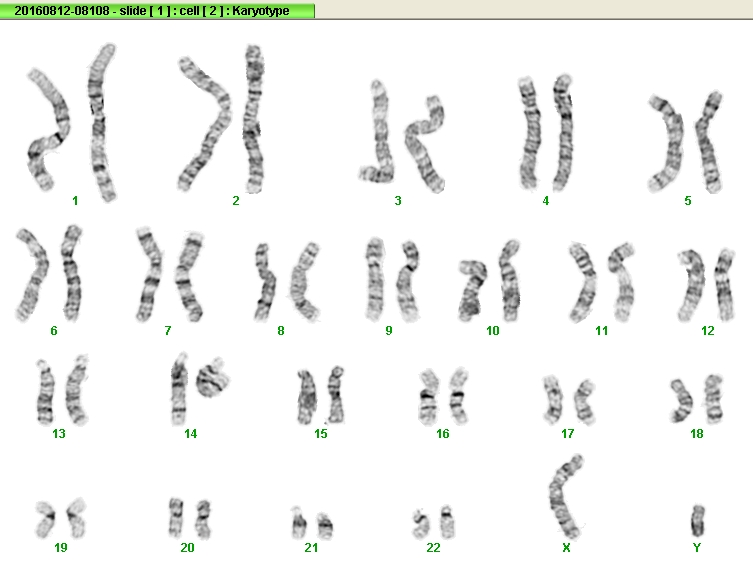The width and height of the screenshot is (753, 569).
Task: Click the chromosome 19 number label
Action: [x=61, y=547]
